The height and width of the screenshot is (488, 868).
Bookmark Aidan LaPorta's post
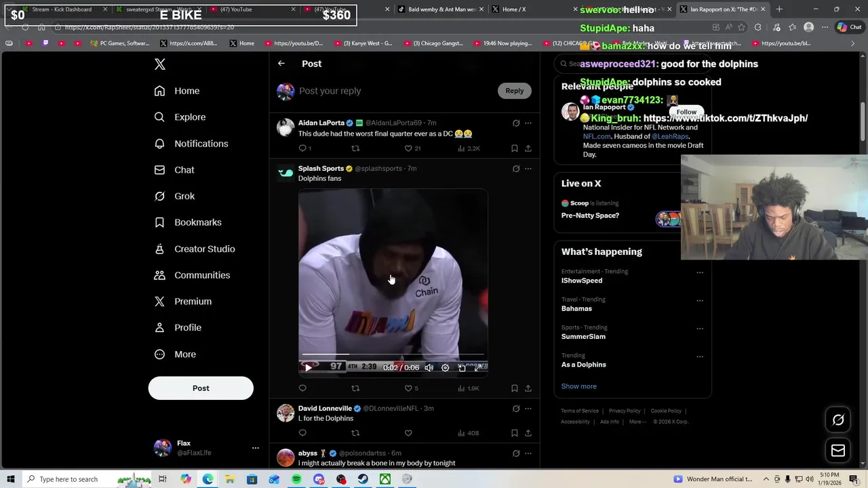coord(515,148)
